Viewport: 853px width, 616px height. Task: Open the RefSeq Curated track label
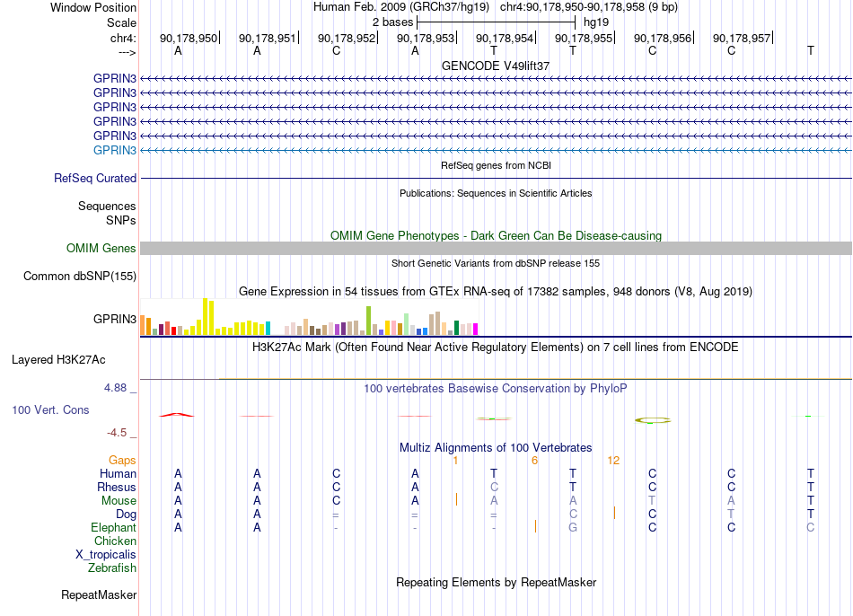click(x=95, y=178)
